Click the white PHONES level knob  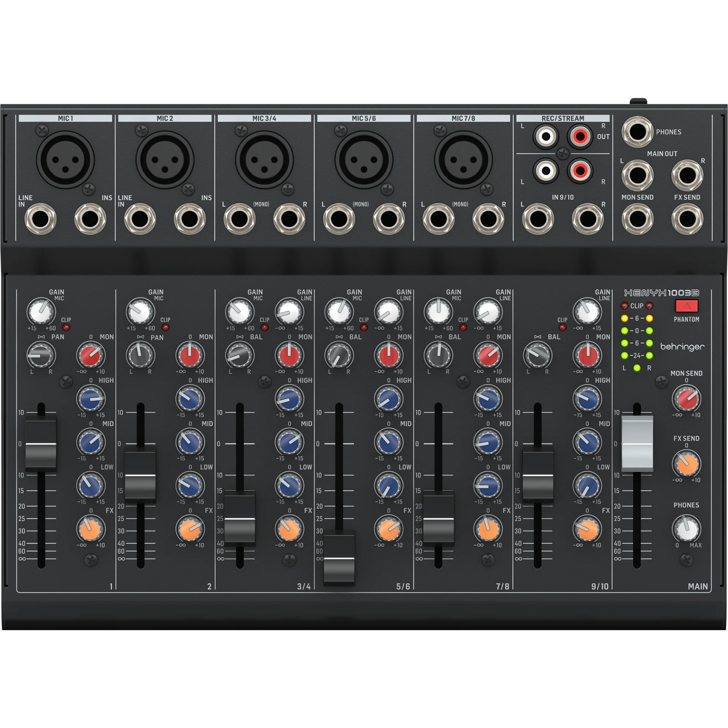[687, 529]
